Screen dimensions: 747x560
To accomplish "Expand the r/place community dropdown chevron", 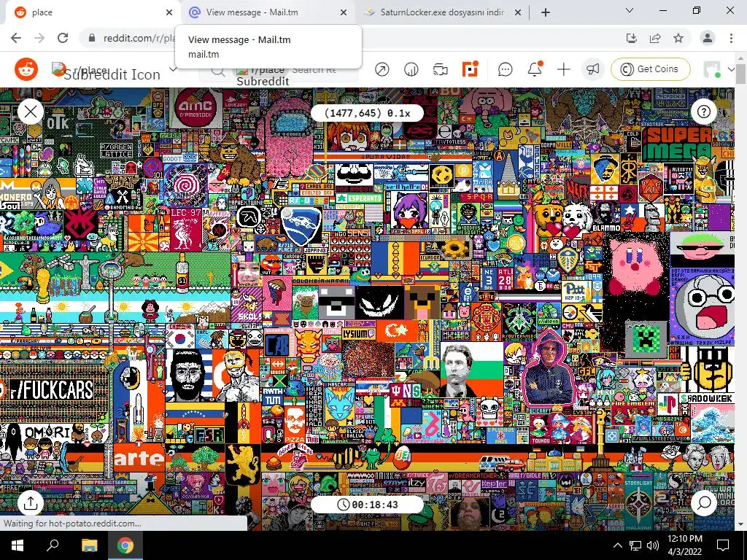I will point(174,69).
